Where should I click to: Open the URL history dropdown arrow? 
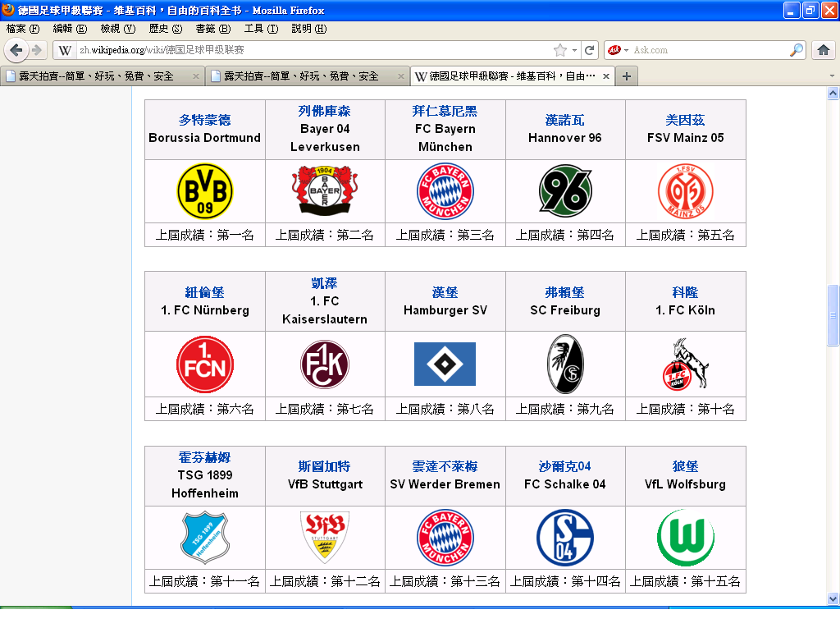574,50
